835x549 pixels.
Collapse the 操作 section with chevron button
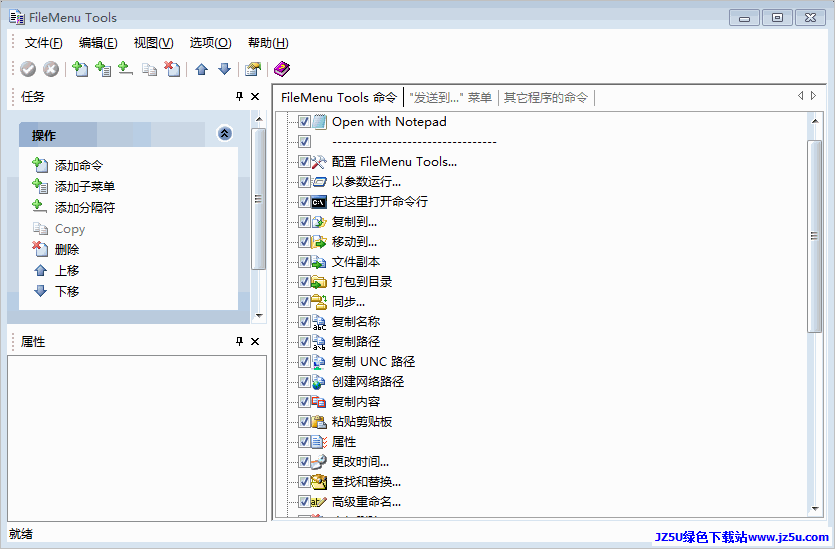(x=225, y=133)
